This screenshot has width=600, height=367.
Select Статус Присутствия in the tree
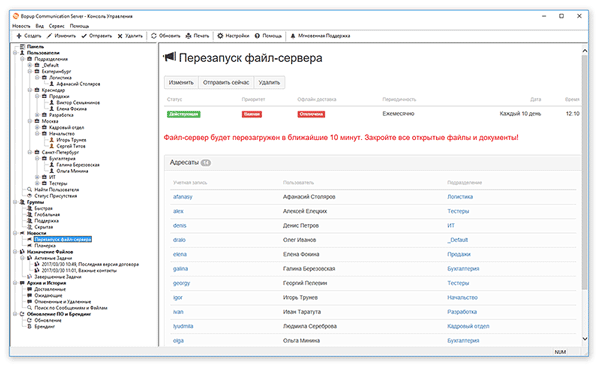[56, 196]
